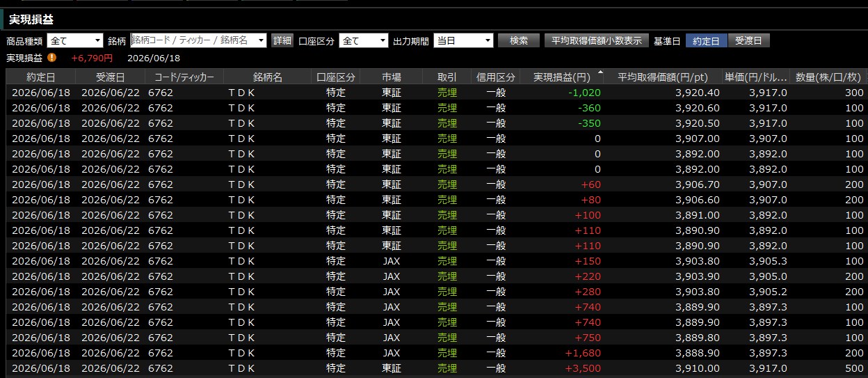868x378 pixels.
Task: Sort by the 受渡日 column header
Action: click(111, 77)
